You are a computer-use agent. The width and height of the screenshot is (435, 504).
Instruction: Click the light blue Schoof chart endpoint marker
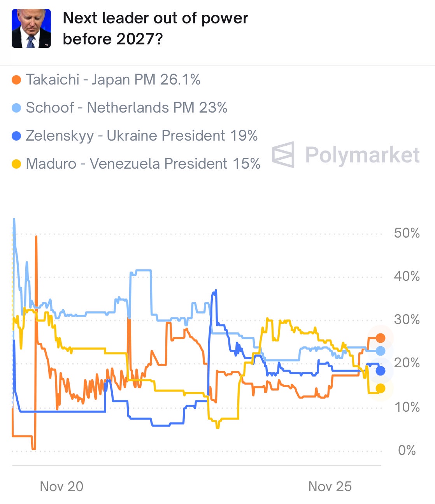pyautogui.click(x=381, y=351)
